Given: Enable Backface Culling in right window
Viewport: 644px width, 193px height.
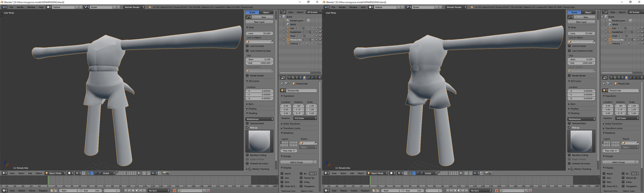Looking at the screenshot, I should point(570,155).
